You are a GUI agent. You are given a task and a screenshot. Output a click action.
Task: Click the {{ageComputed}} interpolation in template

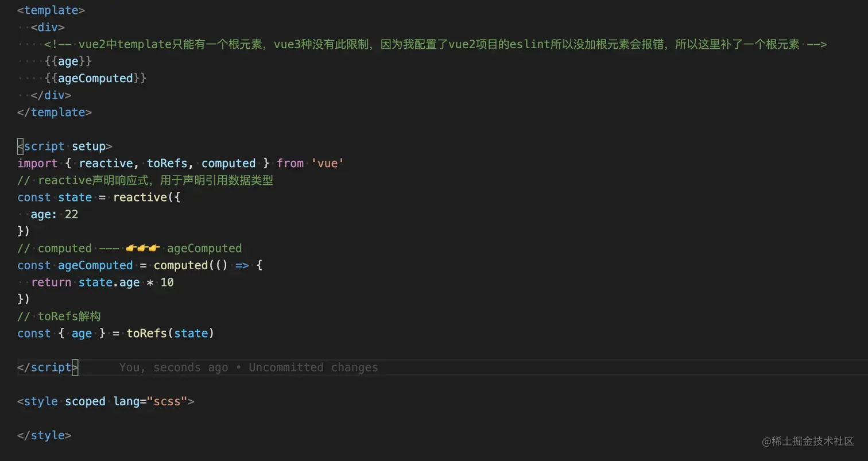[95, 78]
